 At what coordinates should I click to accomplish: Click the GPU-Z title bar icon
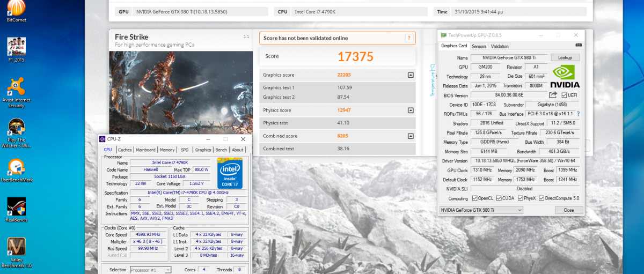click(x=443, y=35)
